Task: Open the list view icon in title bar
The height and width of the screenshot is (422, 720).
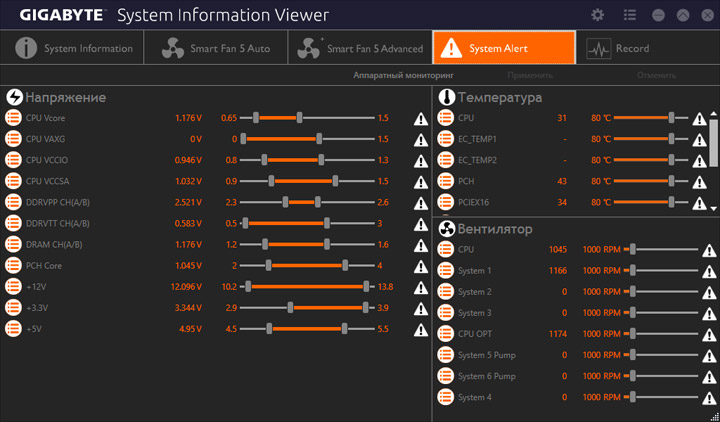Action: 630,15
